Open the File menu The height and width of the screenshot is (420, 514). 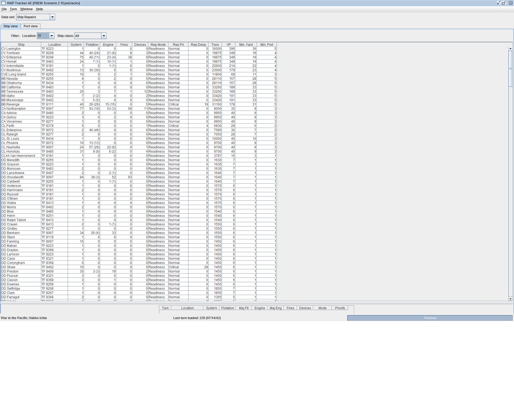(x=4, y=9)
